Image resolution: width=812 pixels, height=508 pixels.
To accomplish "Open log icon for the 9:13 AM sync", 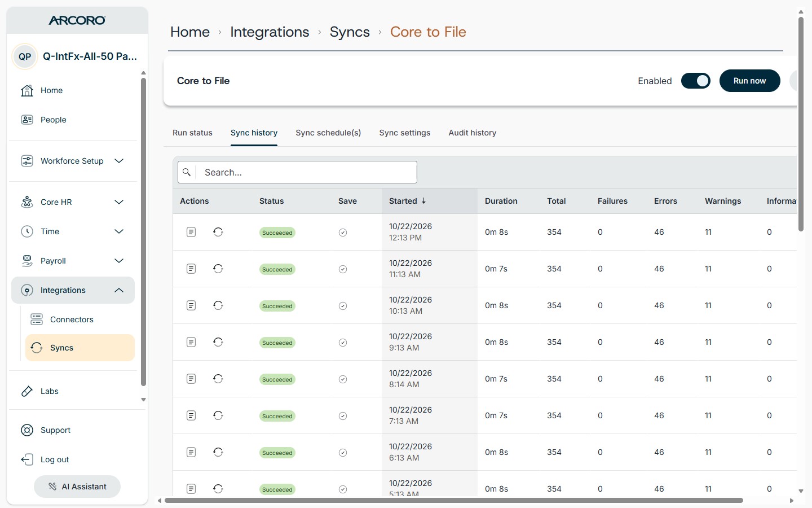I will click(191, 342).
